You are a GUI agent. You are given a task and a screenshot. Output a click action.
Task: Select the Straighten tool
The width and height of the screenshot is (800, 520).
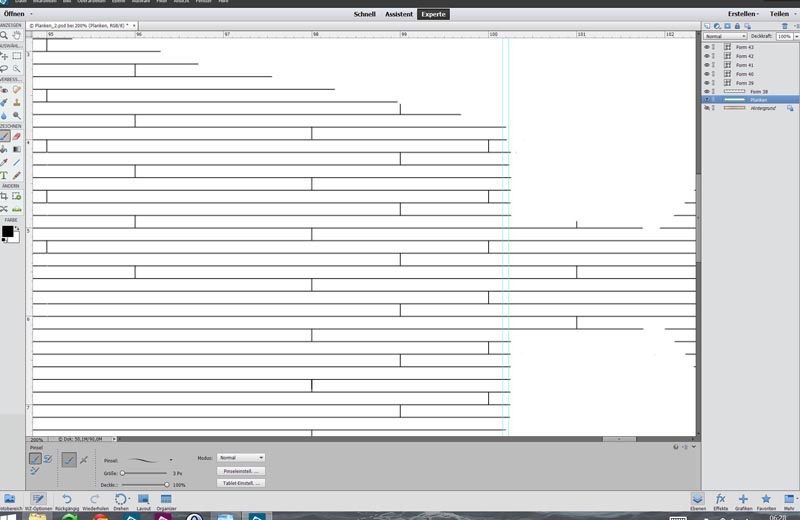coord(17,209)
